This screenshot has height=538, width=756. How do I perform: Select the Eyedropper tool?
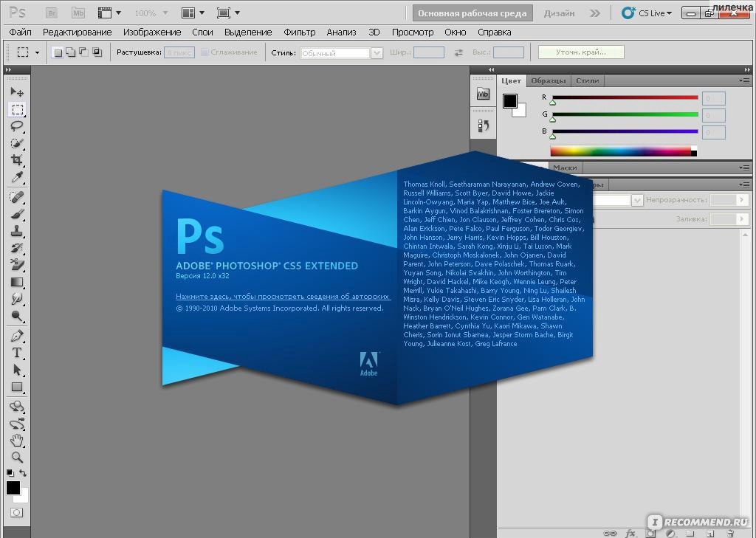(x=17, y=177)
